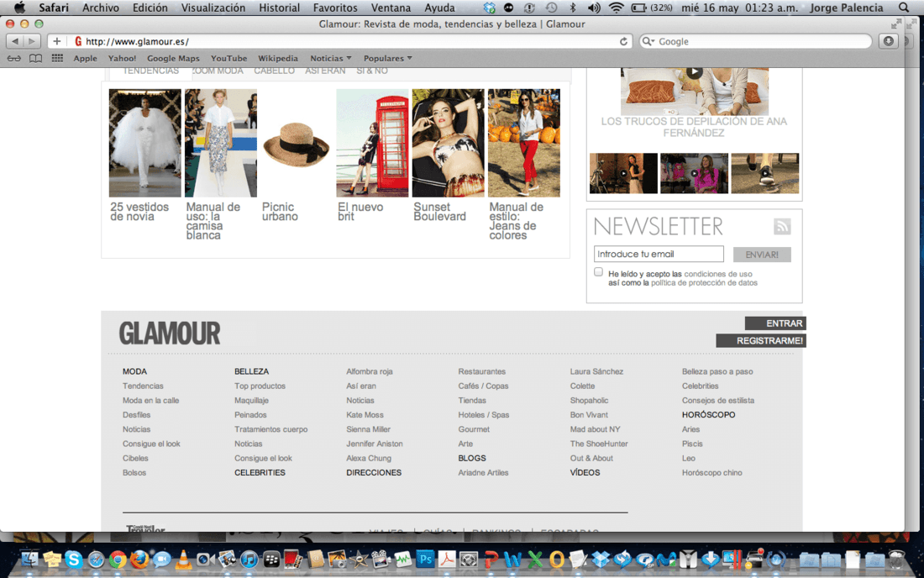Click the Wi-Fi status icon

[616, 8]
